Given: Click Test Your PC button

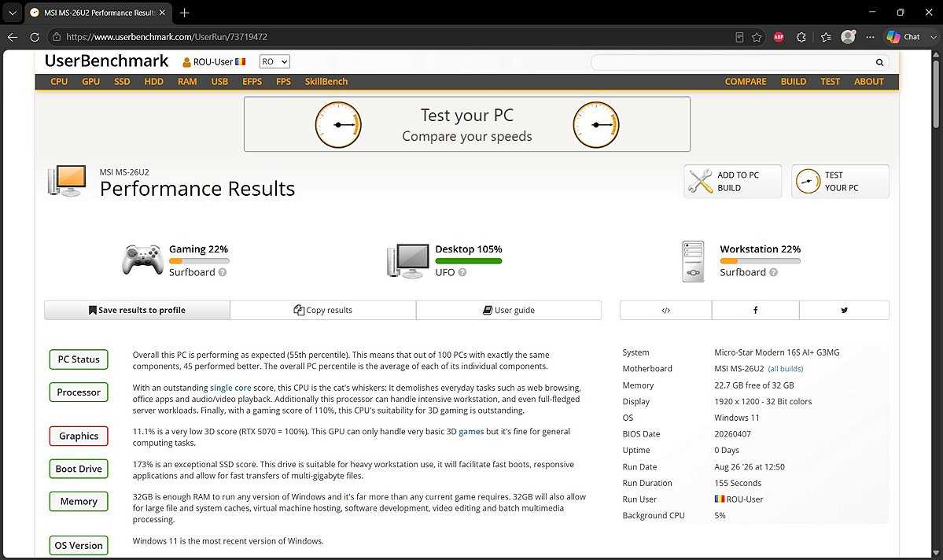Looking at the screenshot, I should [840, 181].
